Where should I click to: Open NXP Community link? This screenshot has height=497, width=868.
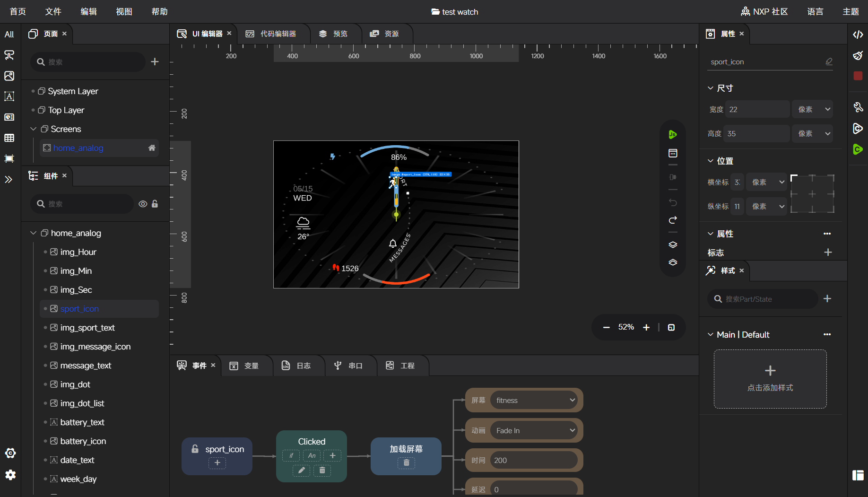click(x=764, y=11)
